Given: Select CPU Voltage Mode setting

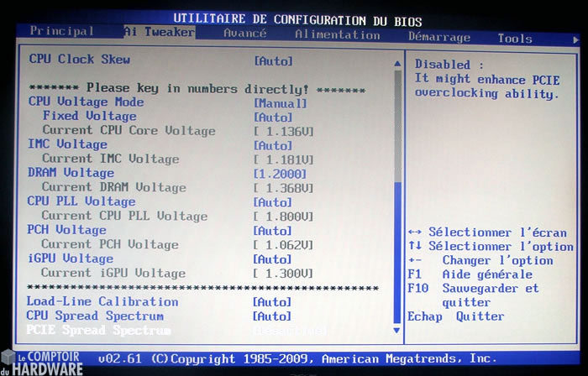Looking at the screenshot, I should [86, 102].
